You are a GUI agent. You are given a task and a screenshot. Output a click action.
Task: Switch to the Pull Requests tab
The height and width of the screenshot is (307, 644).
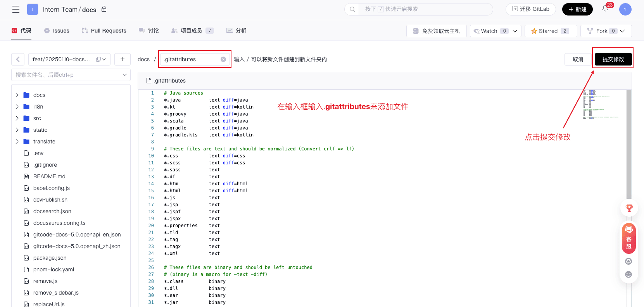(104, 31)
